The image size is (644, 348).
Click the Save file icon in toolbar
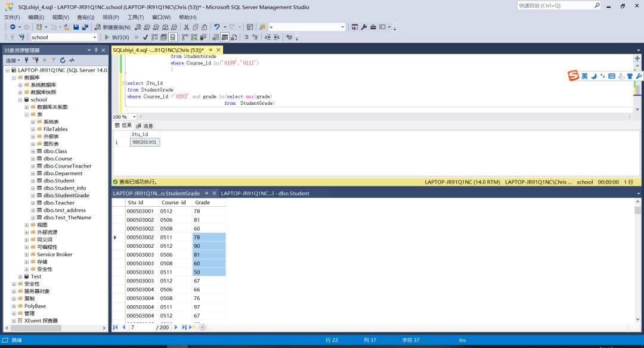[76, 27]
